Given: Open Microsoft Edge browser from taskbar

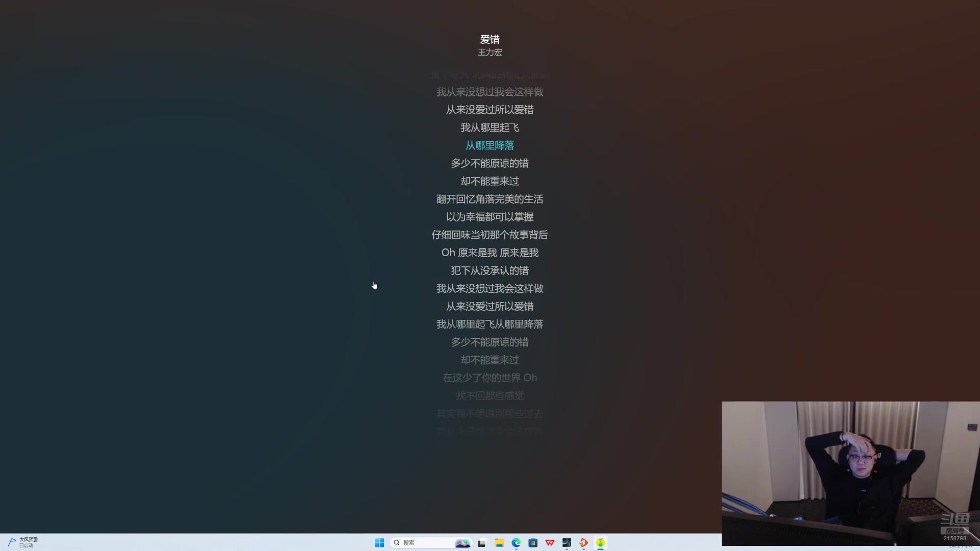Looking at the screenshot, I should (516, 543).
